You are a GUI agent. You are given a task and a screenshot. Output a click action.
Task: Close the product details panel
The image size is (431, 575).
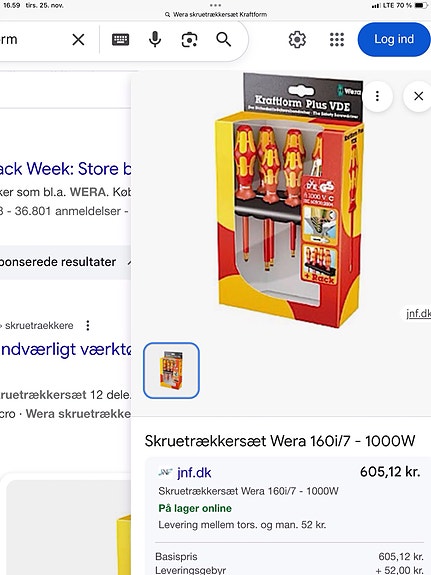(x=418, y=96)
